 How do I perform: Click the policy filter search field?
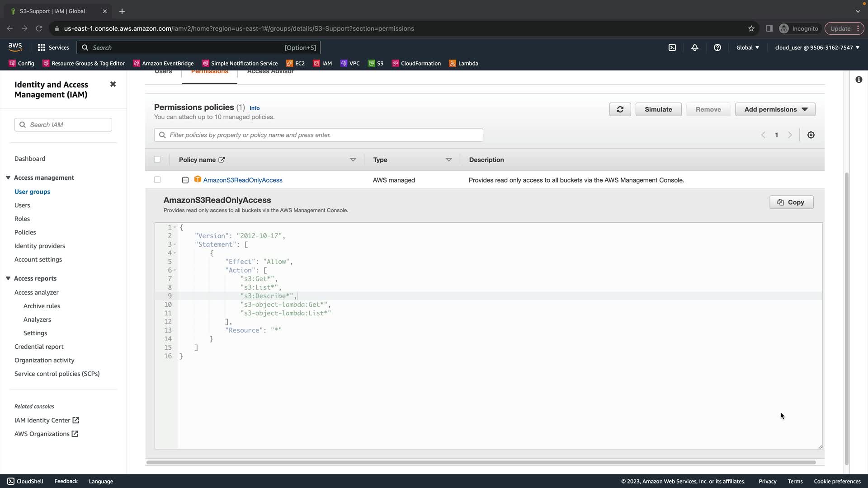coord(319,135)
